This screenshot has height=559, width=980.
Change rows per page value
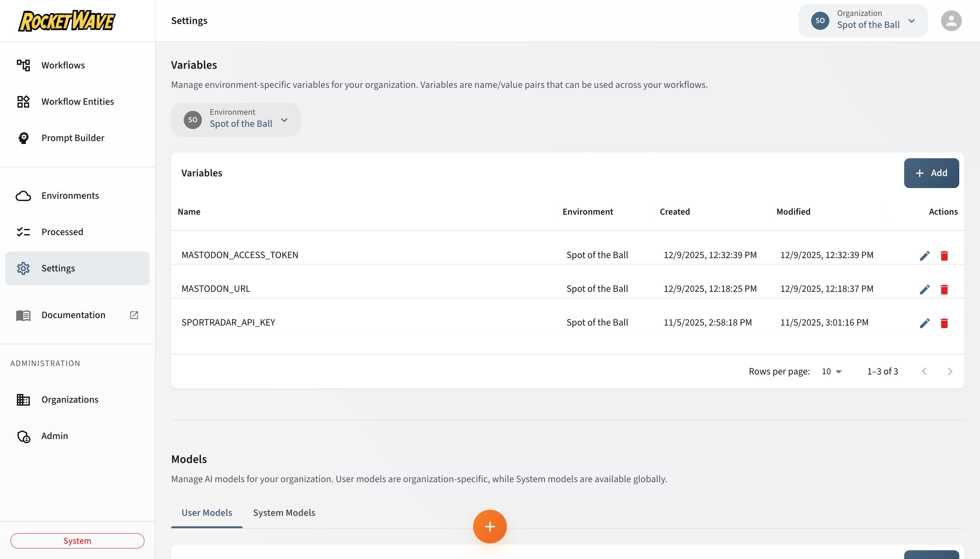pos(831,371)
